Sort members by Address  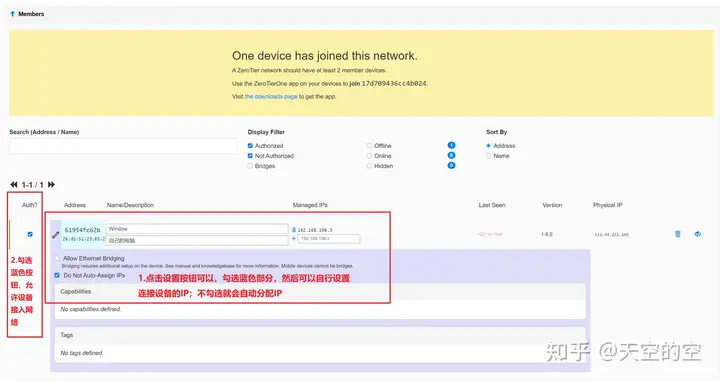click(489, 146)
